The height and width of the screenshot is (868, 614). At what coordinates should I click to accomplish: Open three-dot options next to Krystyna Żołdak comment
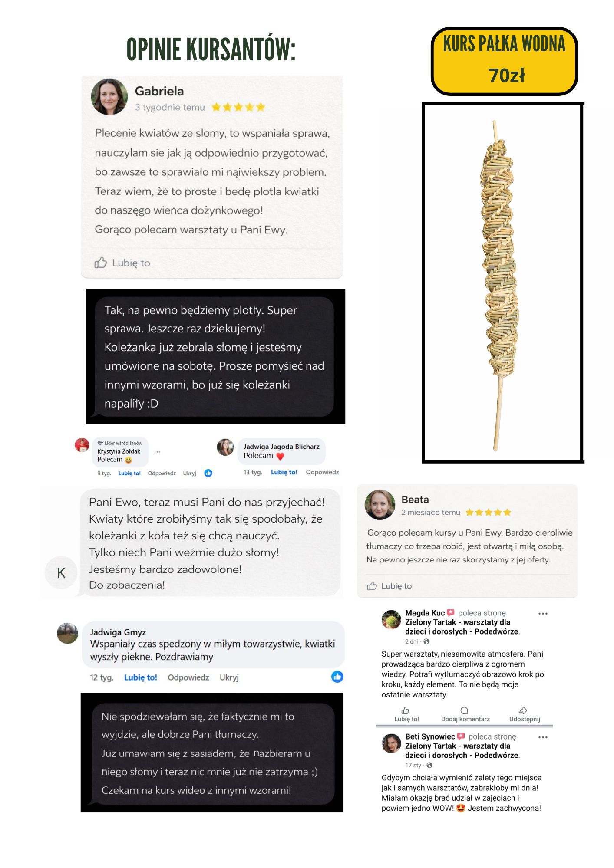tap(157, 452)
